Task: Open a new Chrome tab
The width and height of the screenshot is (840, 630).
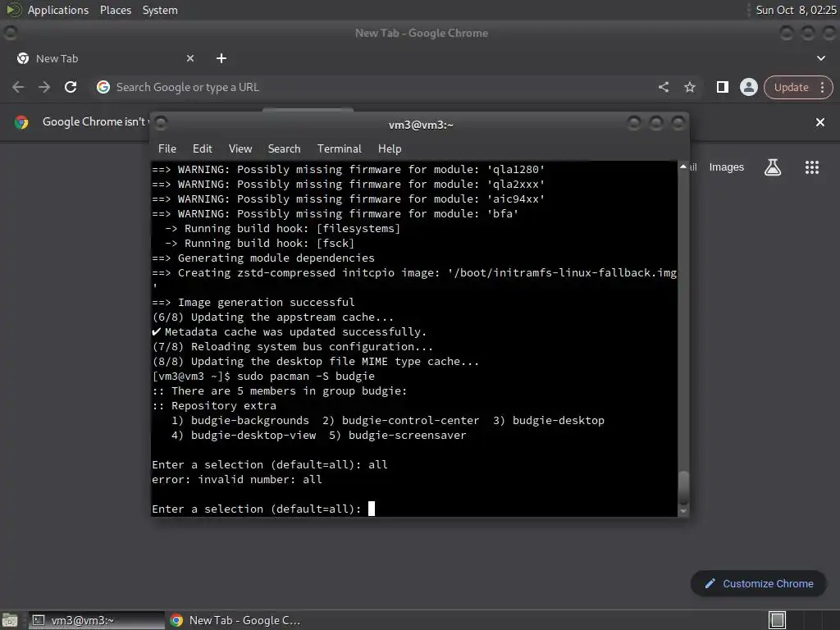Action: pos(221,58)
